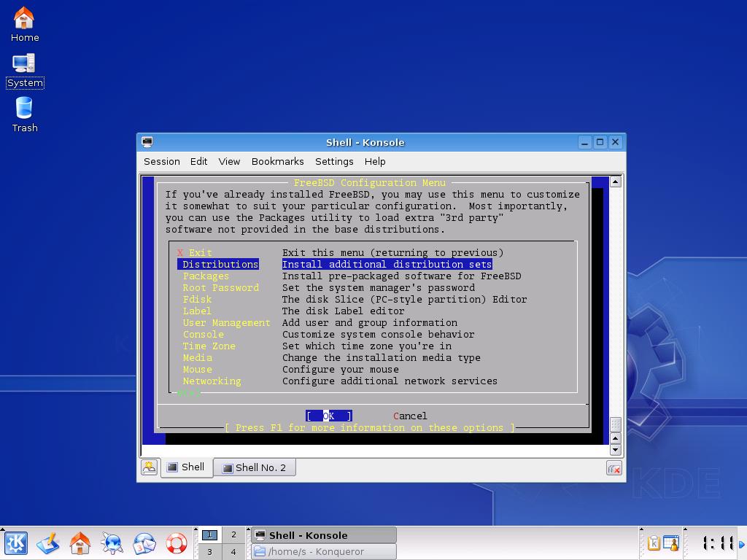
Task: Minimize the Konsole window
Action: [x=584, y=142]
